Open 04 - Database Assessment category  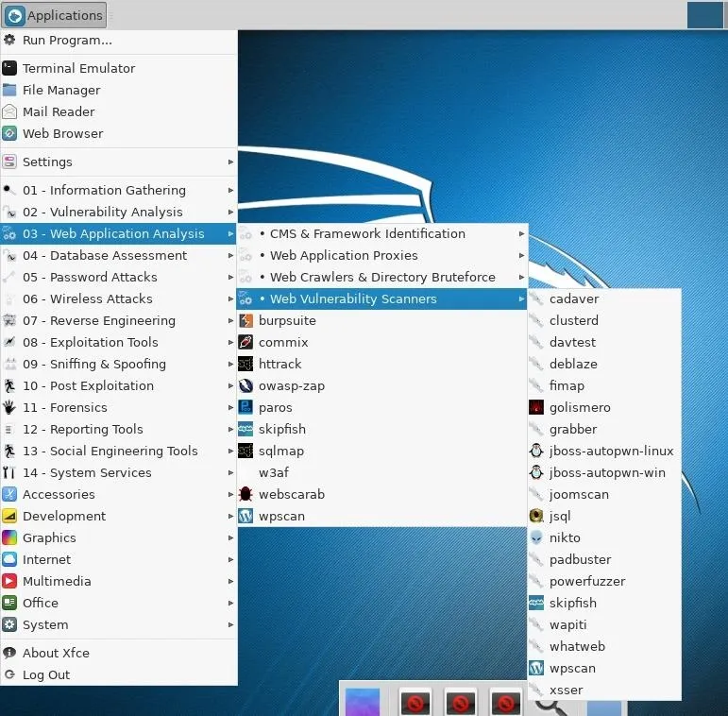tap(119, 255)
